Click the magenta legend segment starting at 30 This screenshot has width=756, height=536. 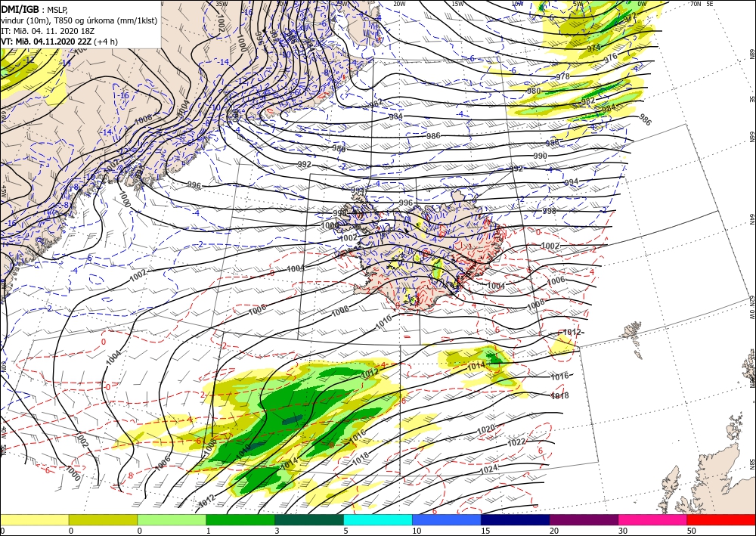(x=653, y=519)
